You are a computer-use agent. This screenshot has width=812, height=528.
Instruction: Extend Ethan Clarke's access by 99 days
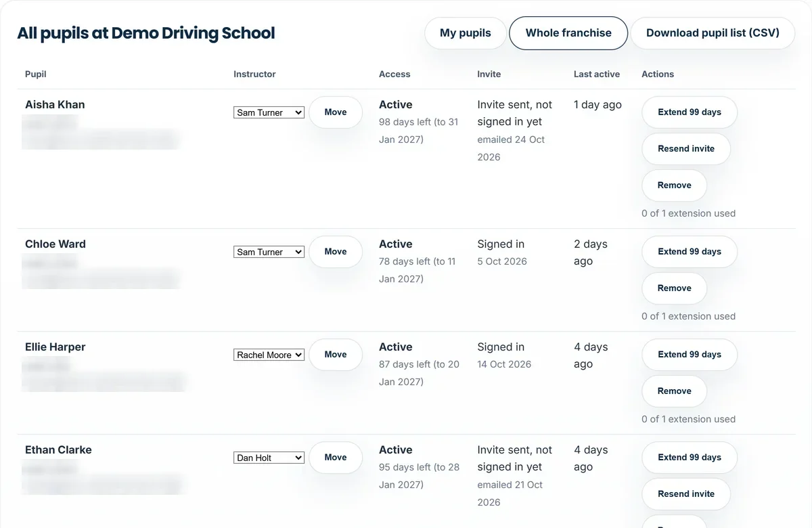[x=690, y=458]
